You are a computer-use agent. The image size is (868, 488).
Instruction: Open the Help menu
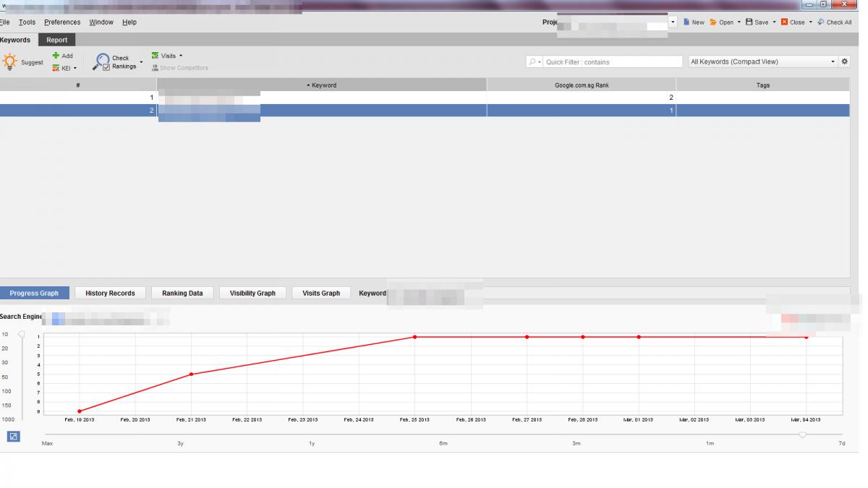coord(129,22)
